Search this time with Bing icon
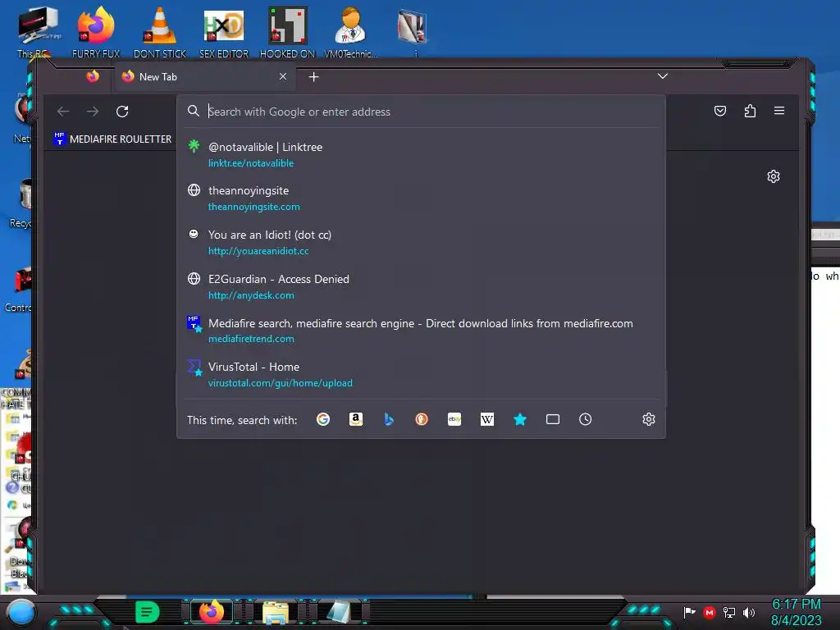Image resolution: width=840 pixels, height=630 pixels. (x=389, y=419)
